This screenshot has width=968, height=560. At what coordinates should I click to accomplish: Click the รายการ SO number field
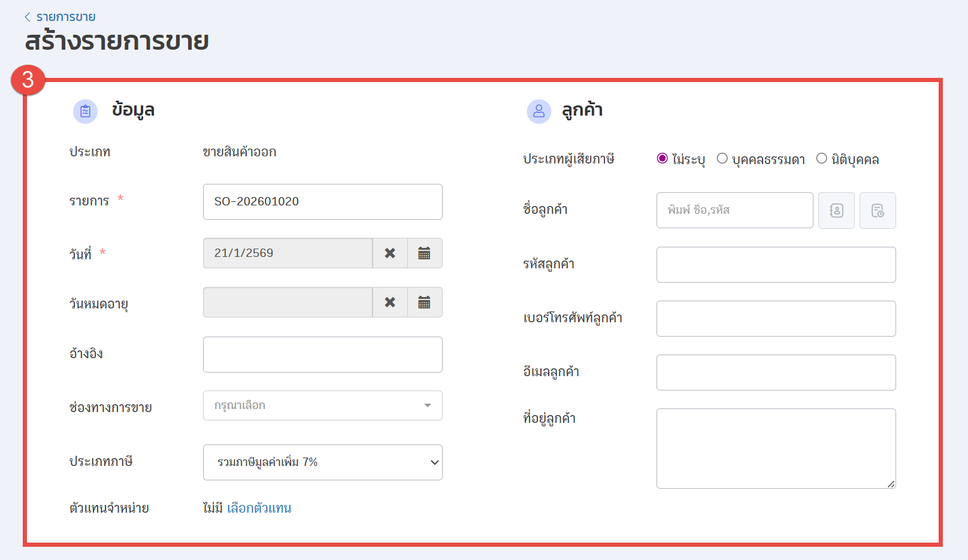pyautogui.click(x=322, y=202)
